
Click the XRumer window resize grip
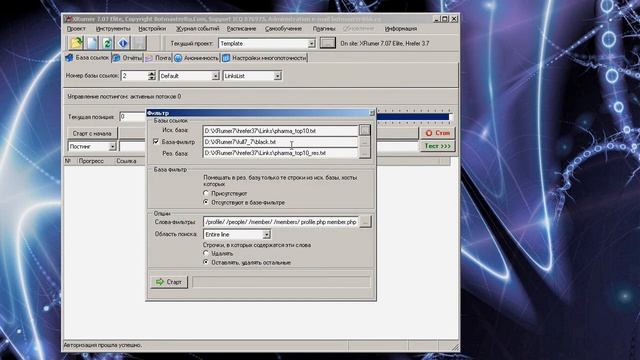click(x=455, y=347)
